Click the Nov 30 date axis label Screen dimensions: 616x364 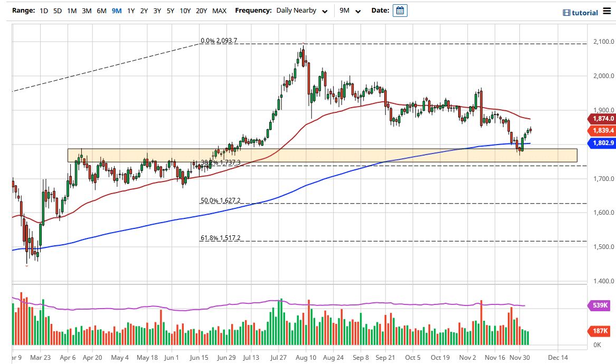pos(520,357)
